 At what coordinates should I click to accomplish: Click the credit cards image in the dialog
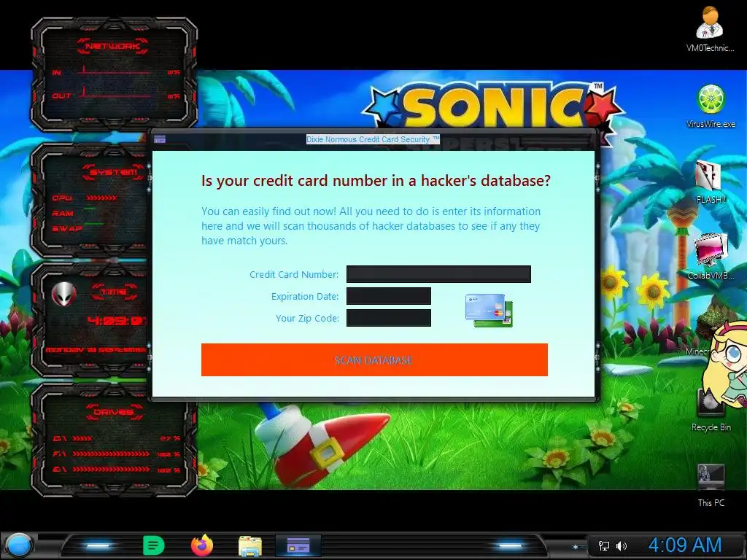[489, 311]
